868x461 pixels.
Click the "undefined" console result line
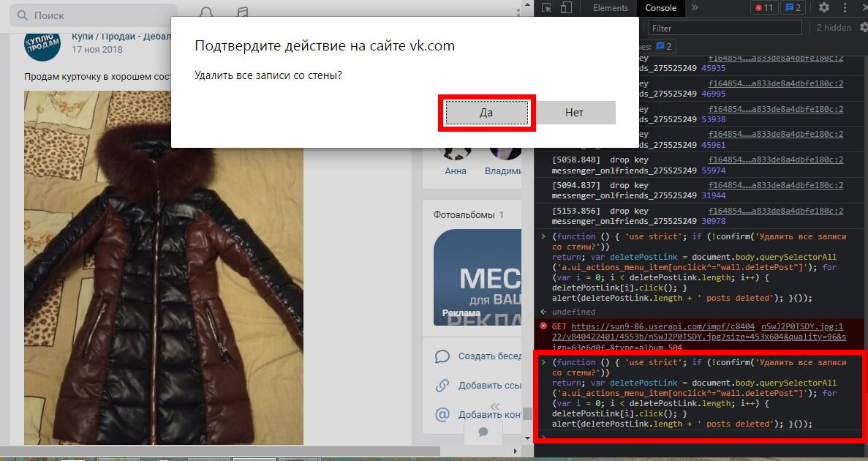pos(573,312)
